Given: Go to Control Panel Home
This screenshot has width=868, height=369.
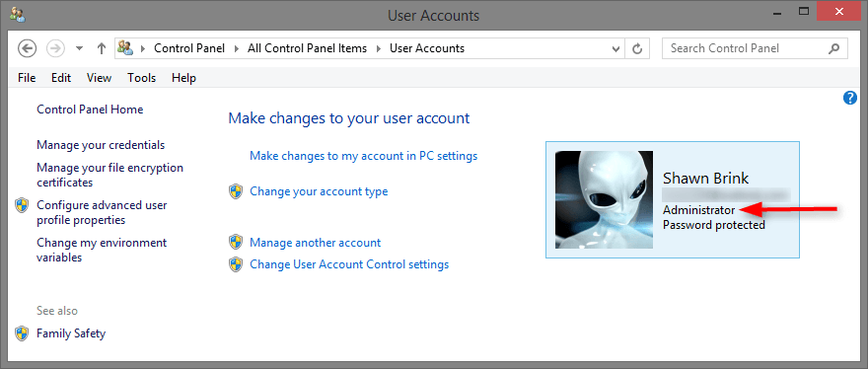Looking at the screenshot, I should point(90,110).
